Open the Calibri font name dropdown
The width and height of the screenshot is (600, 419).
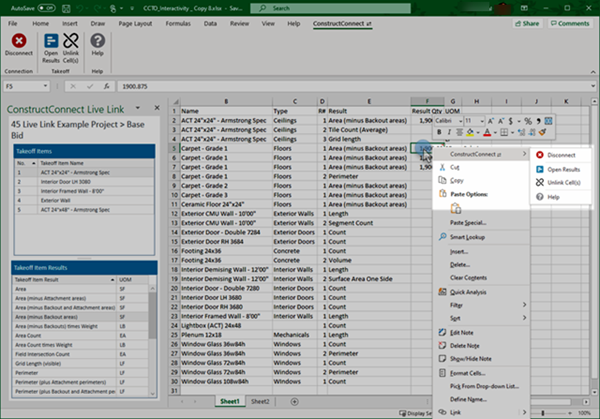click(460, 121)
